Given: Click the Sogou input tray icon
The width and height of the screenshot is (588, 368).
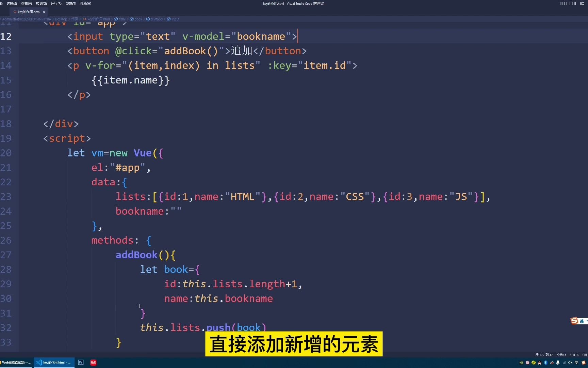Looking at the screenshot, I should (583, 363).
